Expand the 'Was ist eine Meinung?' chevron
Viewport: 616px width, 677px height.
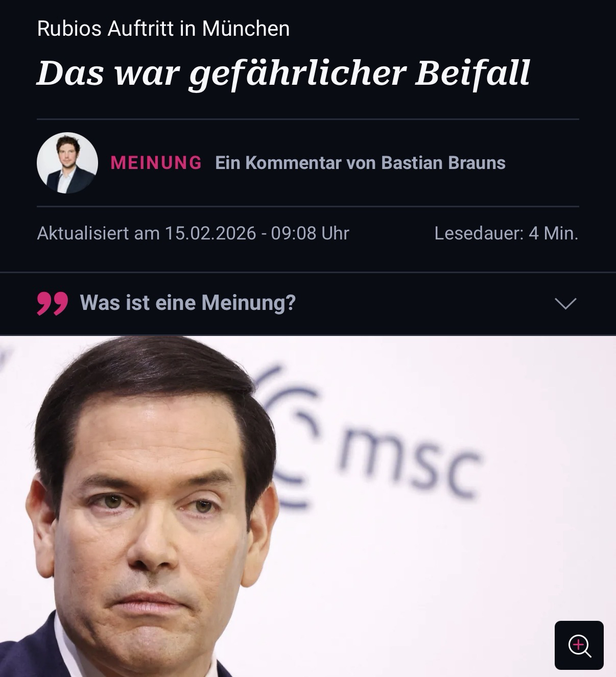[x=565, y=304]
